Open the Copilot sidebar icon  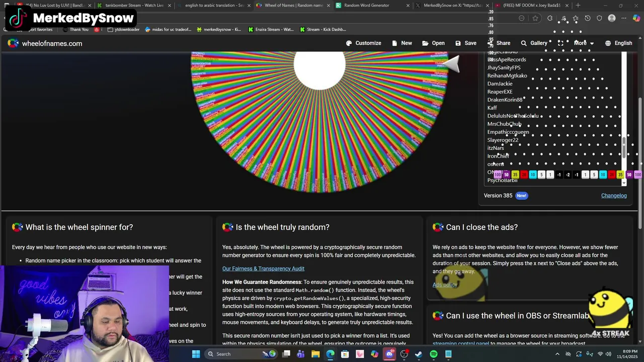636,18
